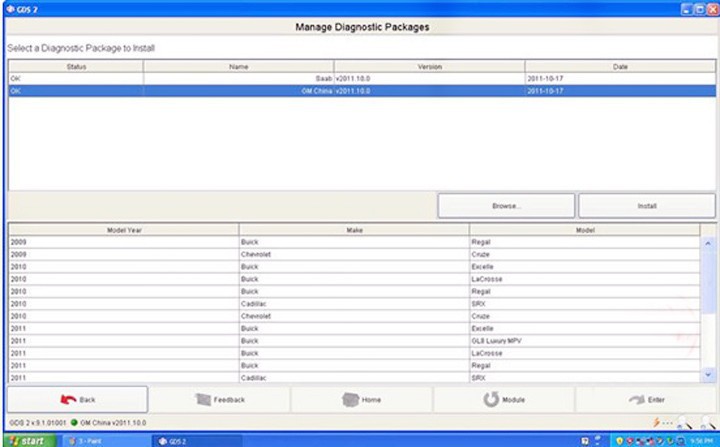
Task: Click the Install button
Action: [647, 205]
